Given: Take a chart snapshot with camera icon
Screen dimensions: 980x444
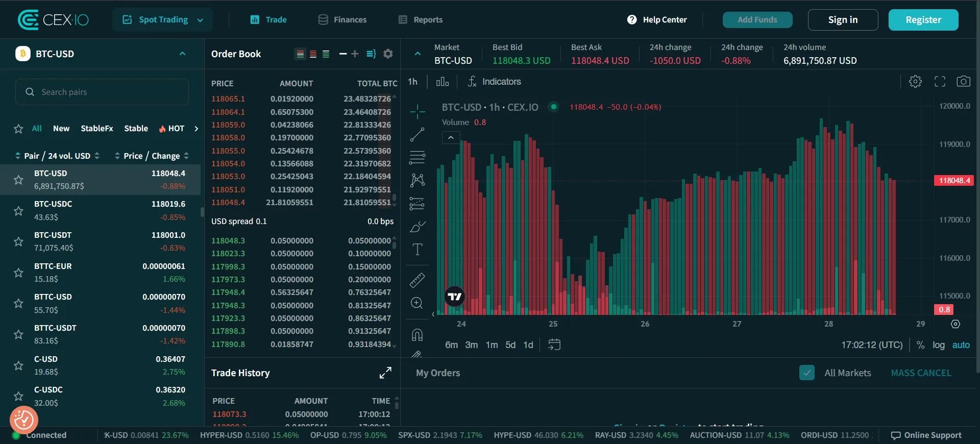Looking at the screenshot, I should point(963,81).
